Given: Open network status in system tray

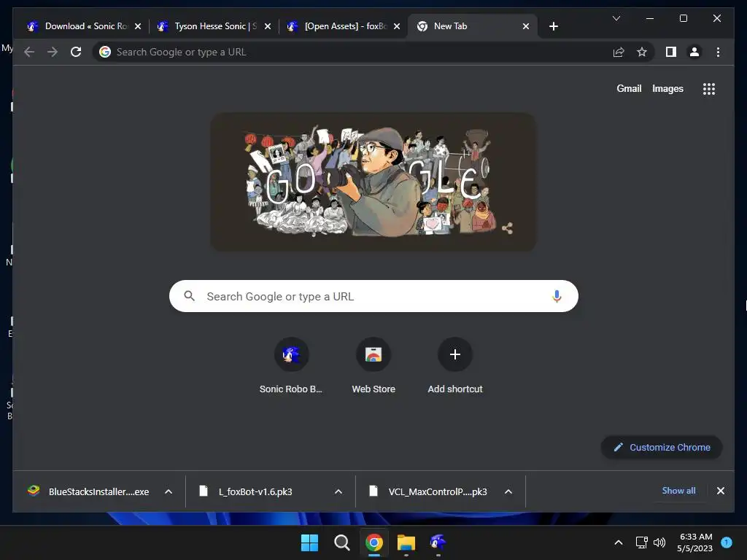Looking at the screenshot, I should 641,542.
